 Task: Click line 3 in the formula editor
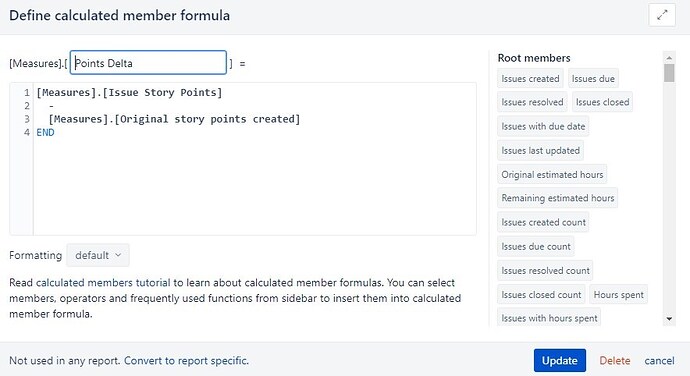174,119
